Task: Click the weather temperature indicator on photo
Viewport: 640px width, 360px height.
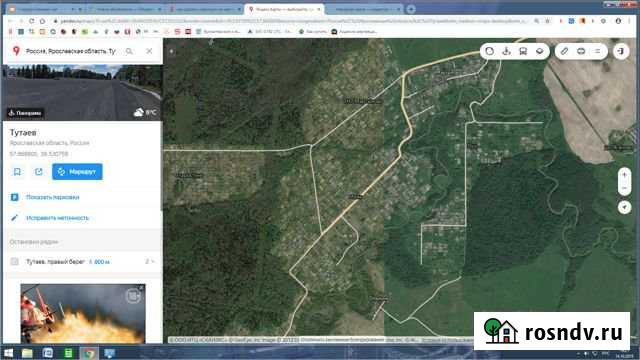Action: 145,112
